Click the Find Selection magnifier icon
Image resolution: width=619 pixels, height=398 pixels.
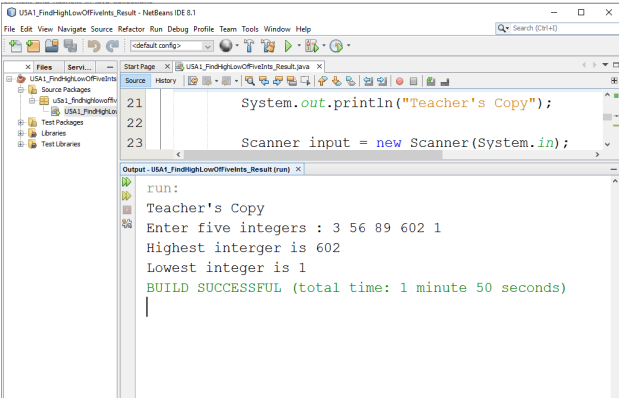coord(249,81)
